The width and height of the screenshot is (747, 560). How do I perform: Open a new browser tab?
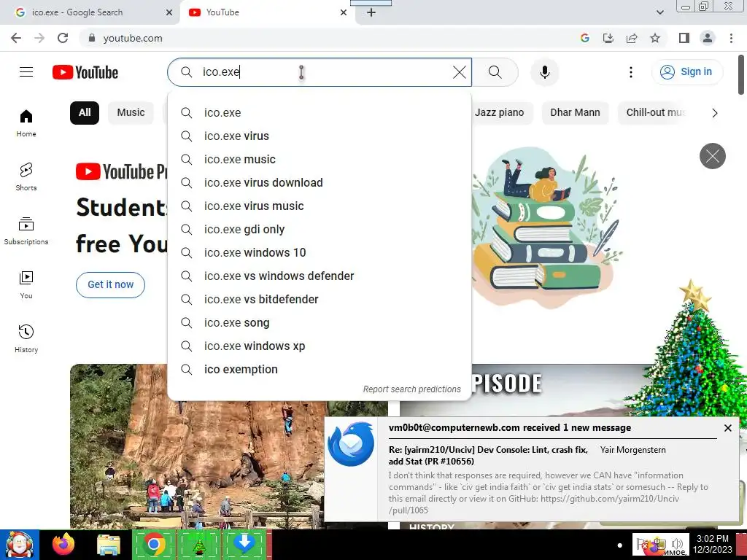tap(371, 13)
